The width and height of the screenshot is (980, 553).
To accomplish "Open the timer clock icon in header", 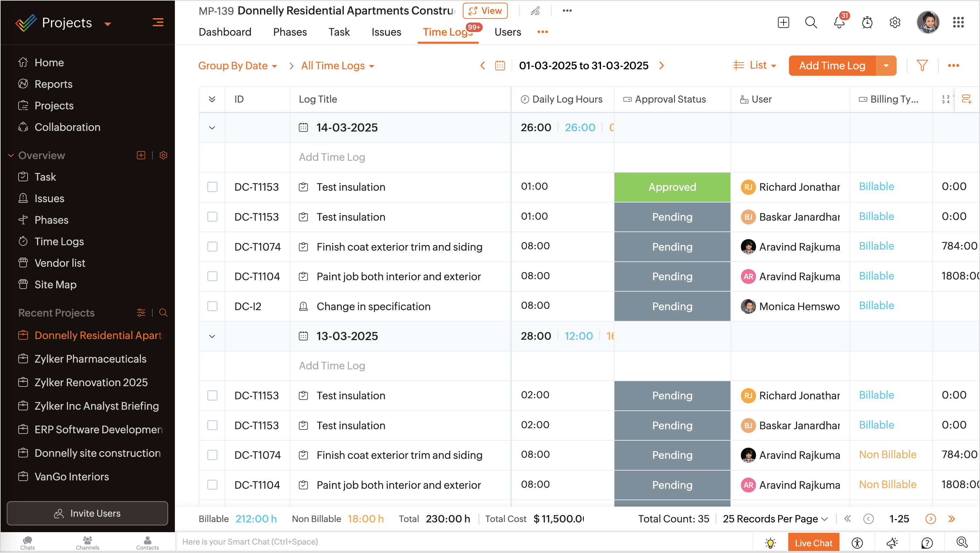I will click(867, 23).
